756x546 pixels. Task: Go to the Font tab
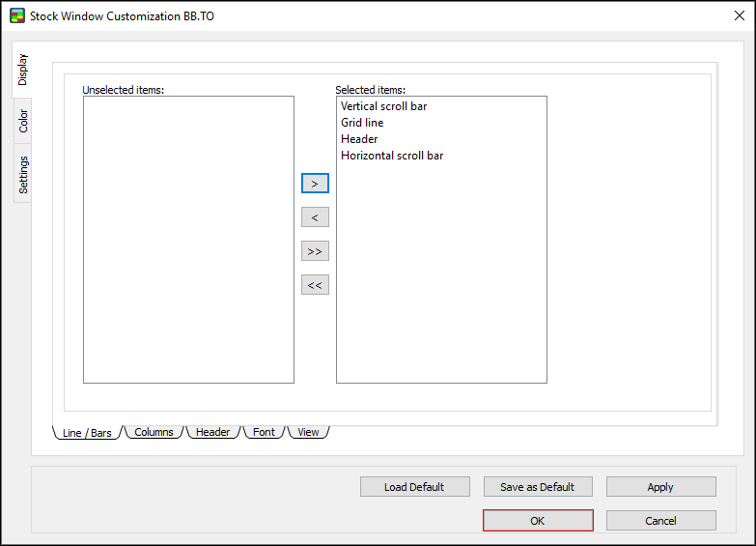tap(264, 432)
